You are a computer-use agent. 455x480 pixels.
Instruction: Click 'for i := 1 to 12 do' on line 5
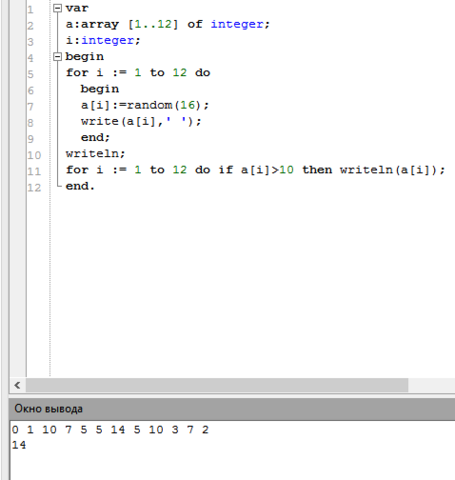pyautogui.click(x=138, y=73)
